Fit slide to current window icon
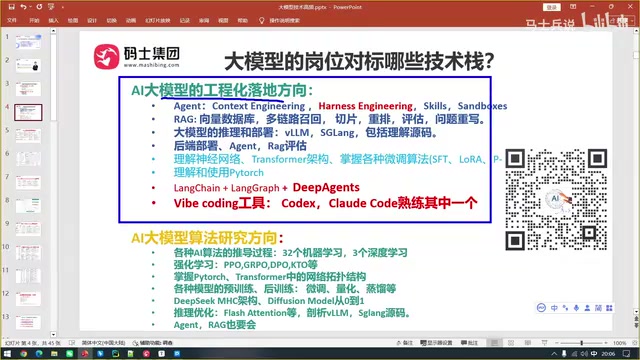640x360 pixels. coord(634,343)
